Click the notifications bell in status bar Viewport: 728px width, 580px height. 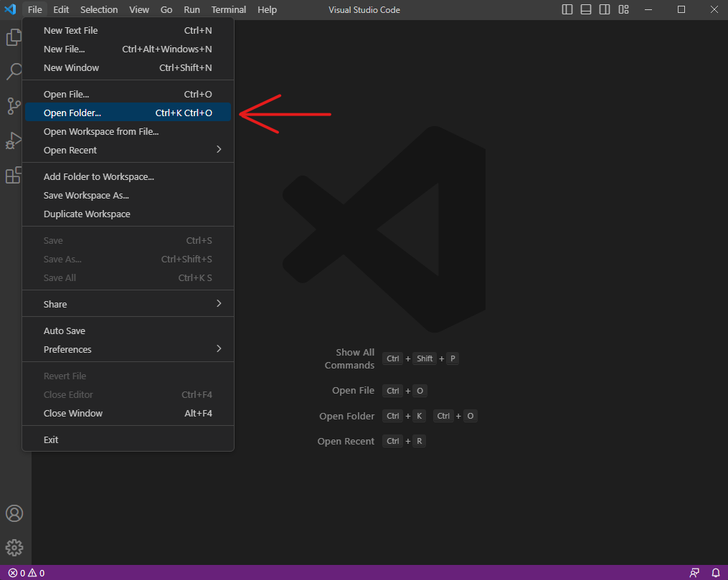coord(715,573)
